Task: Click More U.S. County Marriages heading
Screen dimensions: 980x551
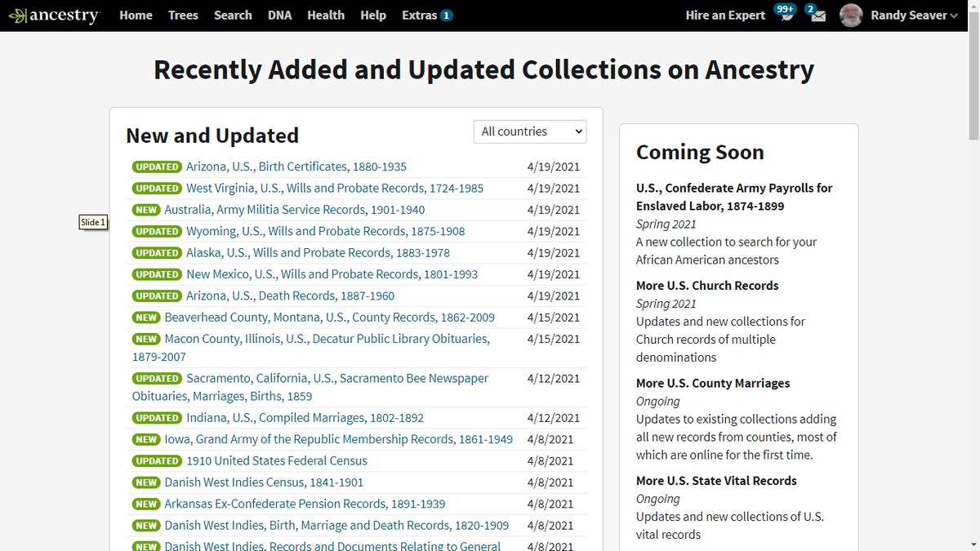Action: pyautogui.click(x=713, y=383)
